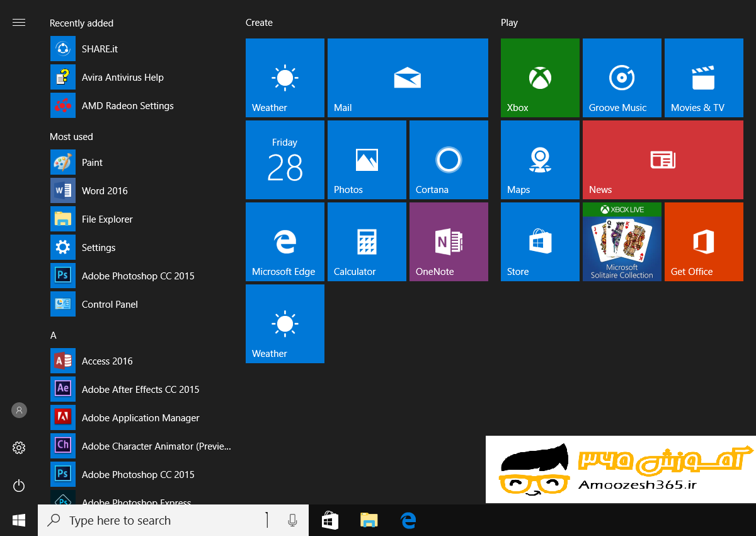Activate the search microphone icon
756x536 pixels.
coord(292,520)
